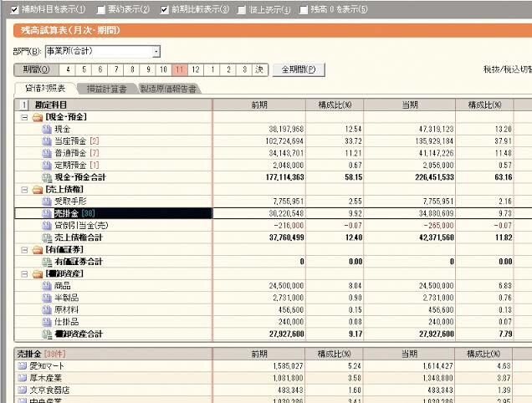
Task: Uncheck 前期比較表示(3) checkbox
Action: click(164, 10)
